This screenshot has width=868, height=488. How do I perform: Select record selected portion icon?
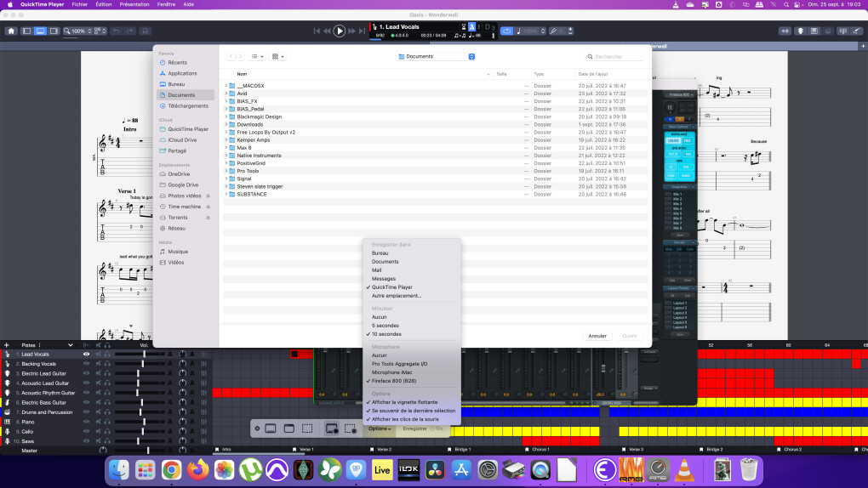pyautogui.click(x=350, y=428)
